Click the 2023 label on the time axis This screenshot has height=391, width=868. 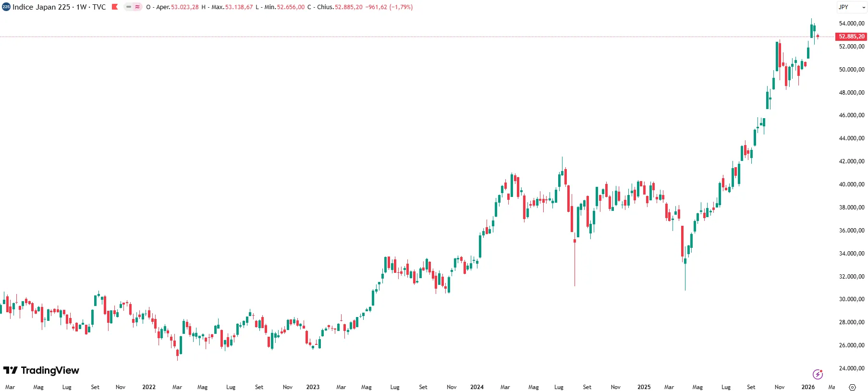(313, 387)
